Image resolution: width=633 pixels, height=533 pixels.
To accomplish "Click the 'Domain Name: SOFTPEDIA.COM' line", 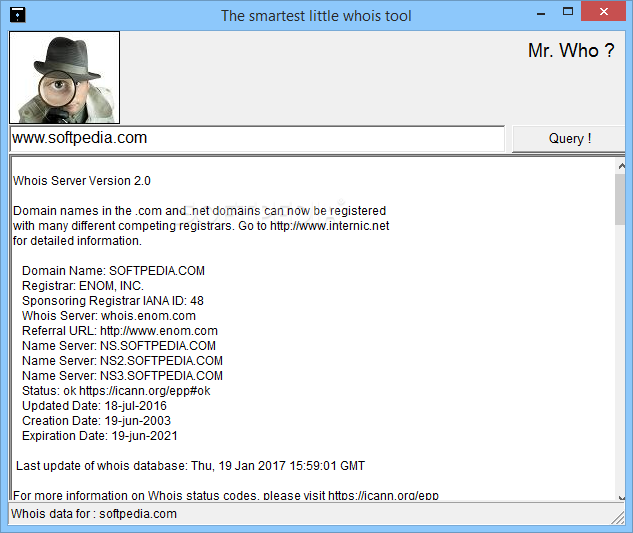I will coord(113,271).
